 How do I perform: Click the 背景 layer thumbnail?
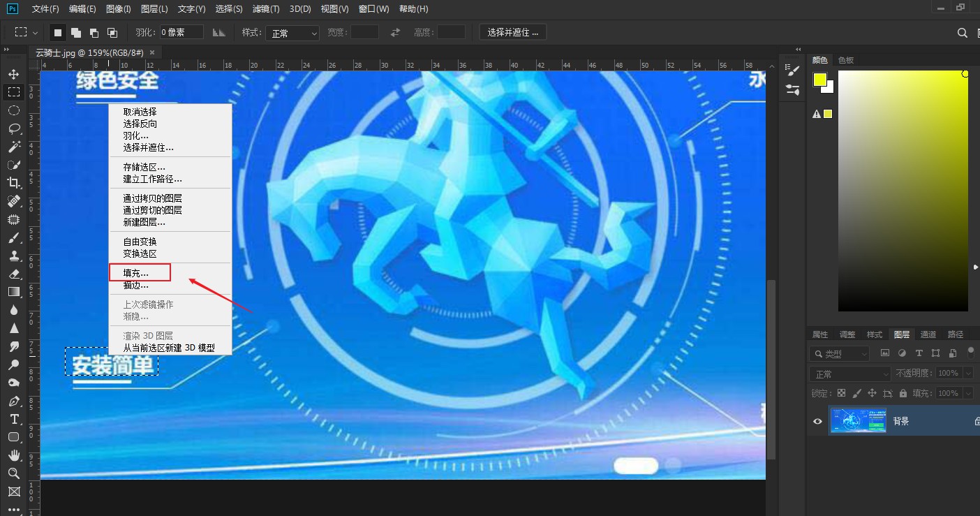(859, 421)
